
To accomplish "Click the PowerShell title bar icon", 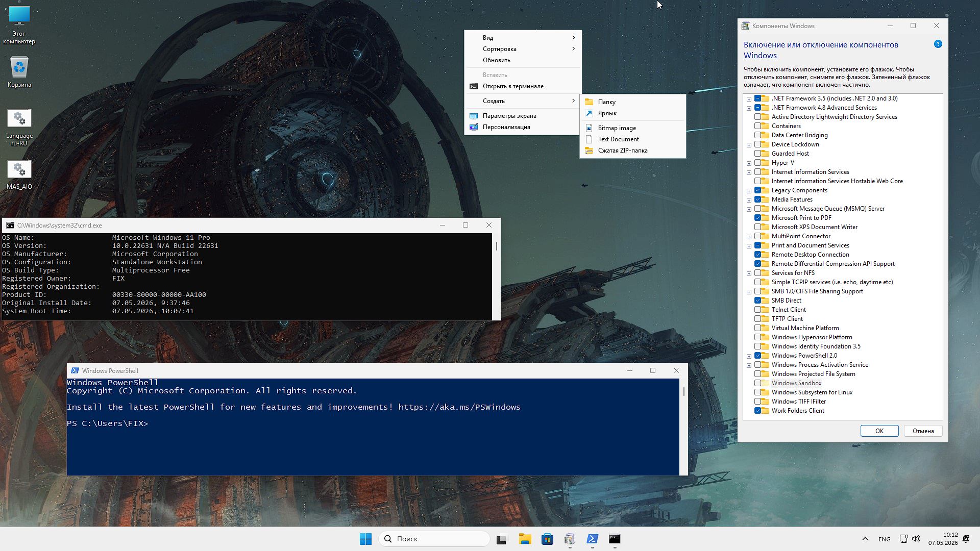I will (75, 370).
